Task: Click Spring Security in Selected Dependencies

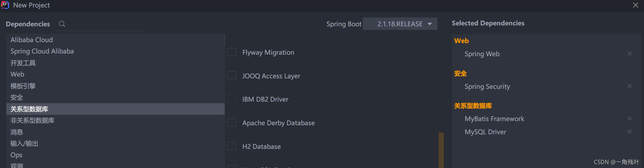Action: (x=487, y=86)
